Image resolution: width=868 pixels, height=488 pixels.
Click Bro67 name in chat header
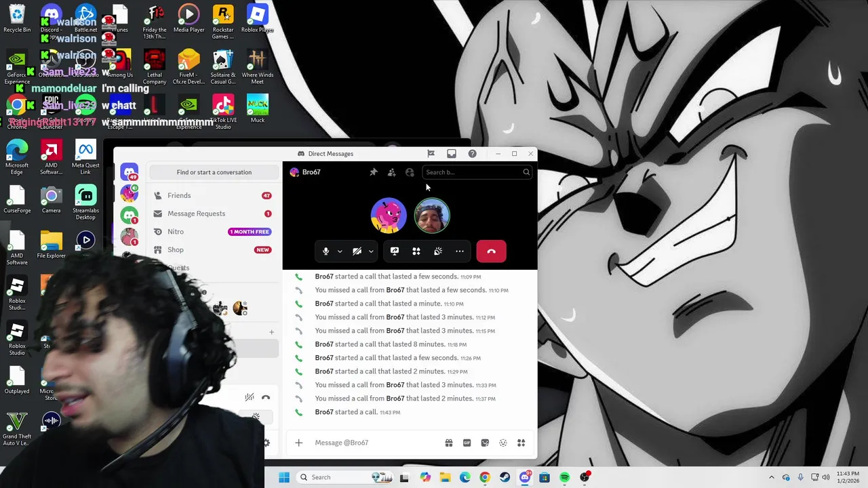311,172
